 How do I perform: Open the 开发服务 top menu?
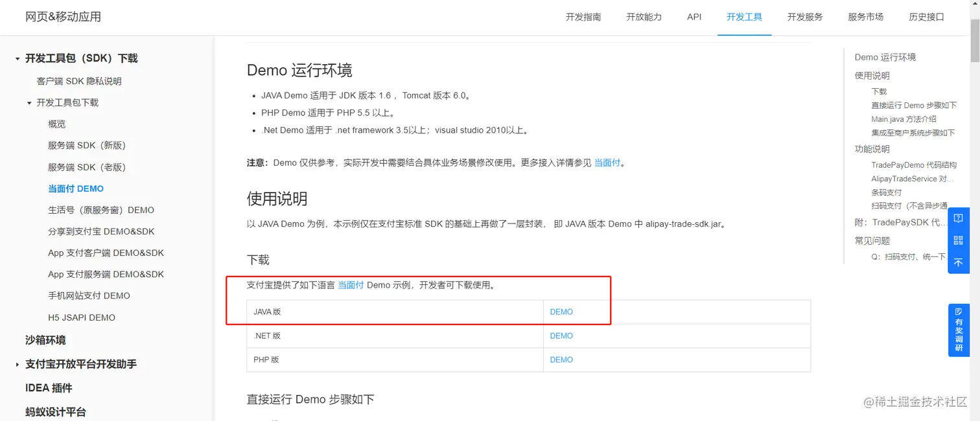point(805,17)
